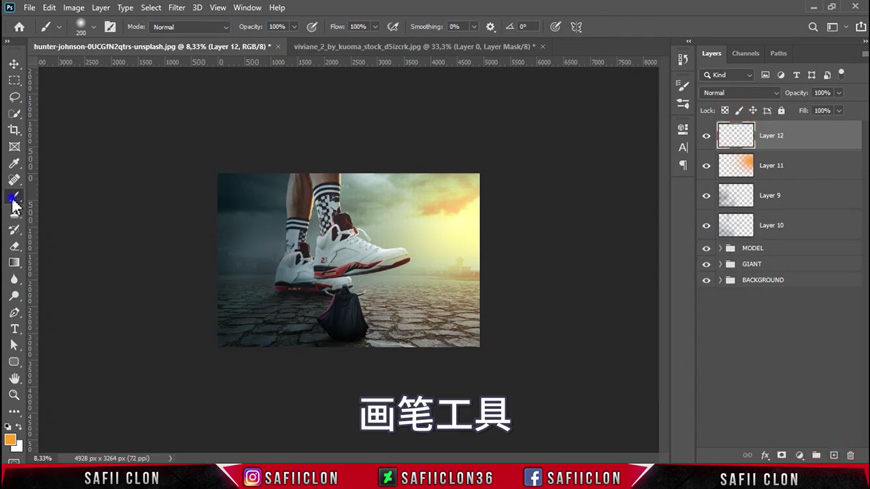Screen dimensions: 870x489
Task: Delete layer trash icon
Action: 851,455
